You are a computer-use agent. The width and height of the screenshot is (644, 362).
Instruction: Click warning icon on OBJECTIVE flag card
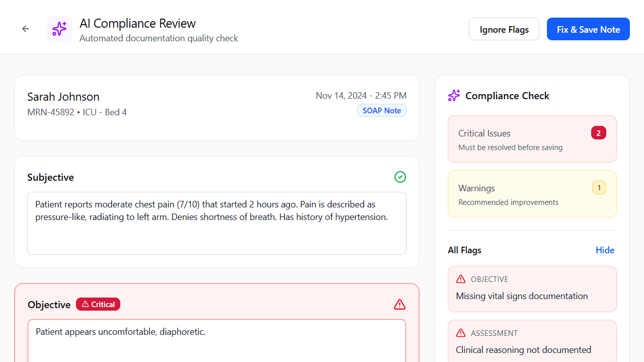click(x=461, y=279)
